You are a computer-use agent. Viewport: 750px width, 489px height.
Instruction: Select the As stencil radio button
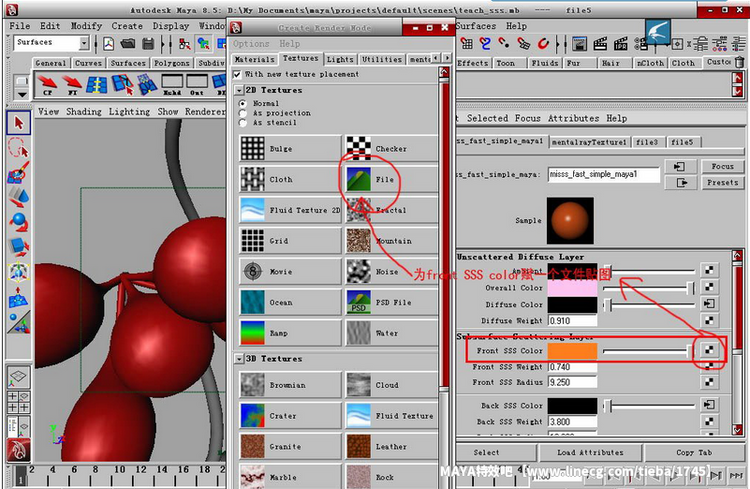(x=243, y=123)
